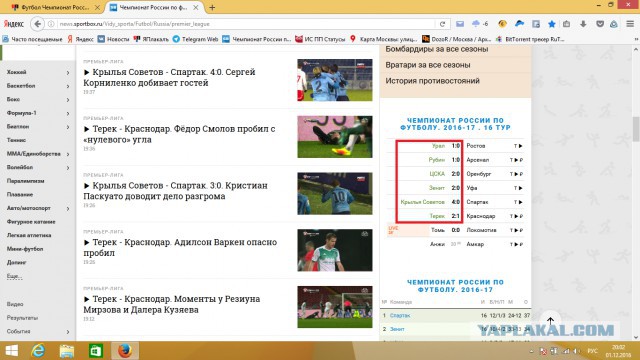The image size is (640, 360).
Task: Open site info icon in address bar
Action: (51, 24)
